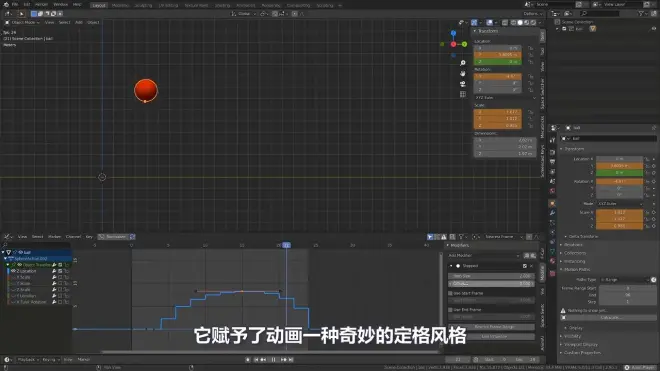Click the modifier wrench icon beside Z Location channel
Image resolution: width=660 pixels, height=371 pixels.
click(54, 271)
